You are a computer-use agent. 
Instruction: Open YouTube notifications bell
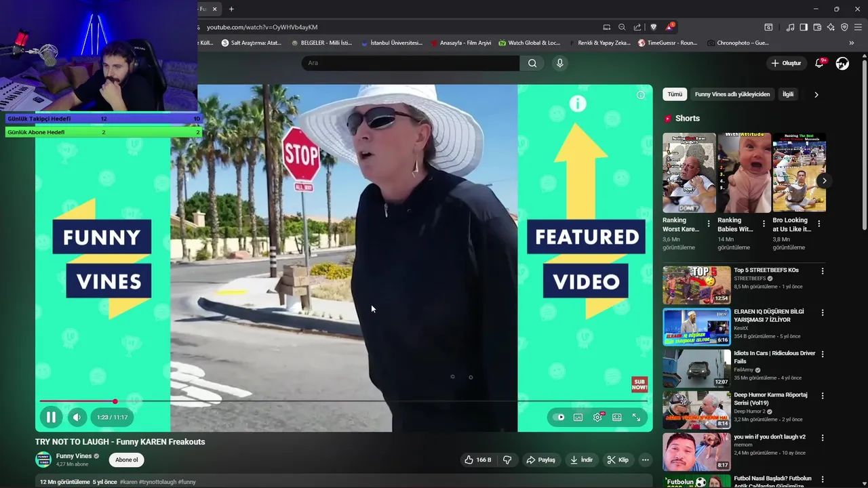[819, 63]
